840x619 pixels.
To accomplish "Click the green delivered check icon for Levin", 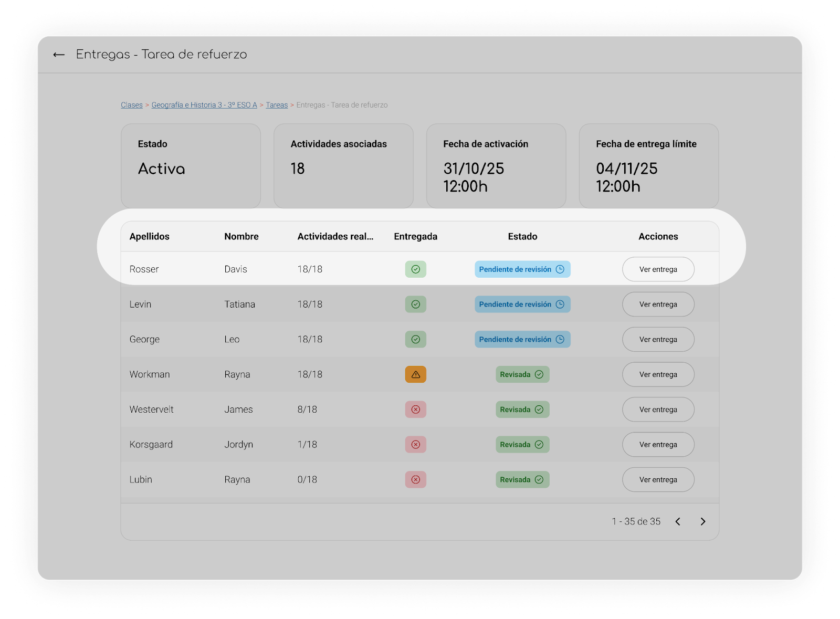I will click(x=415, y=305).
